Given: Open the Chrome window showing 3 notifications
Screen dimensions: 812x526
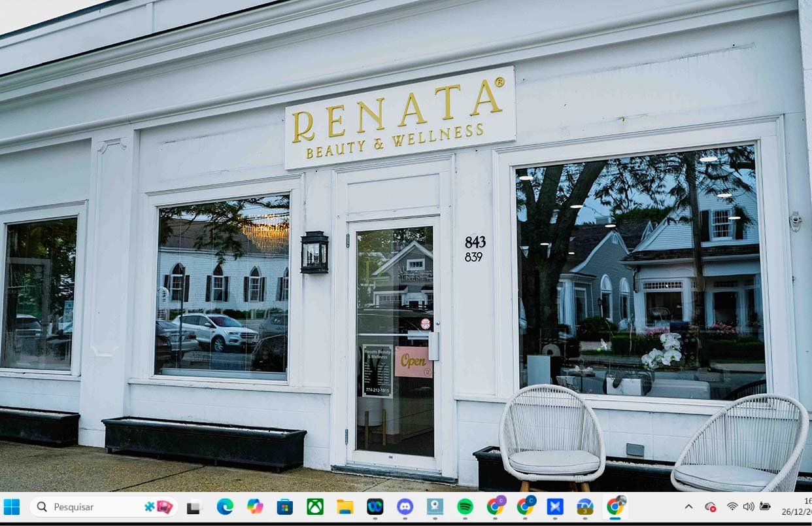Looking at the screenshot, I should point(584,507).
